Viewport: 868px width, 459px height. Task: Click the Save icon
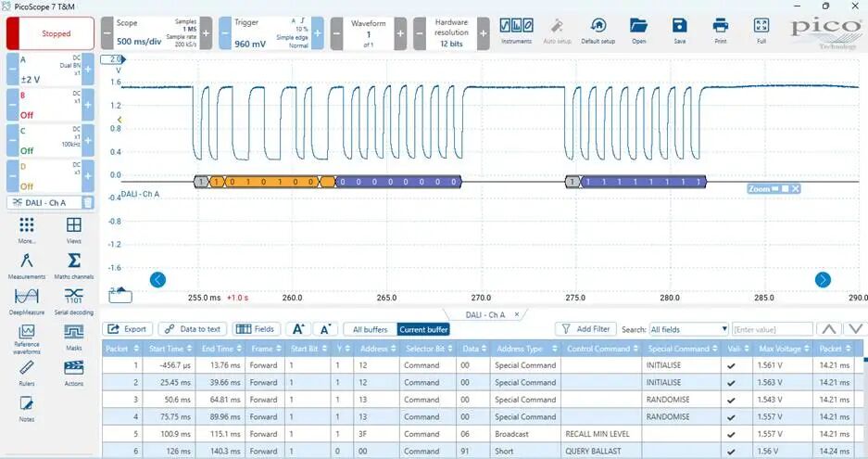point(679,31)
